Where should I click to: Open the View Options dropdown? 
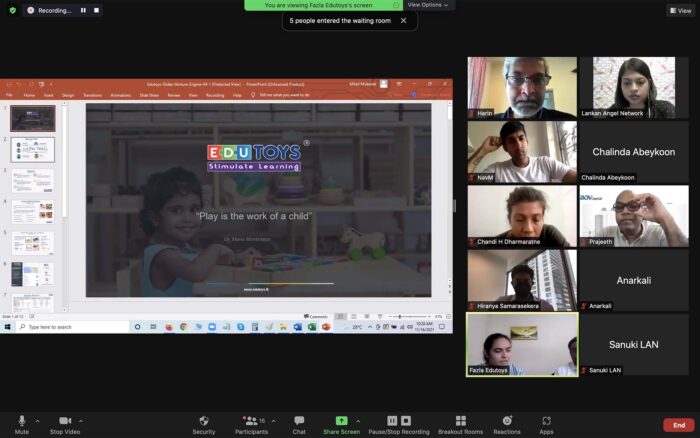428,5
